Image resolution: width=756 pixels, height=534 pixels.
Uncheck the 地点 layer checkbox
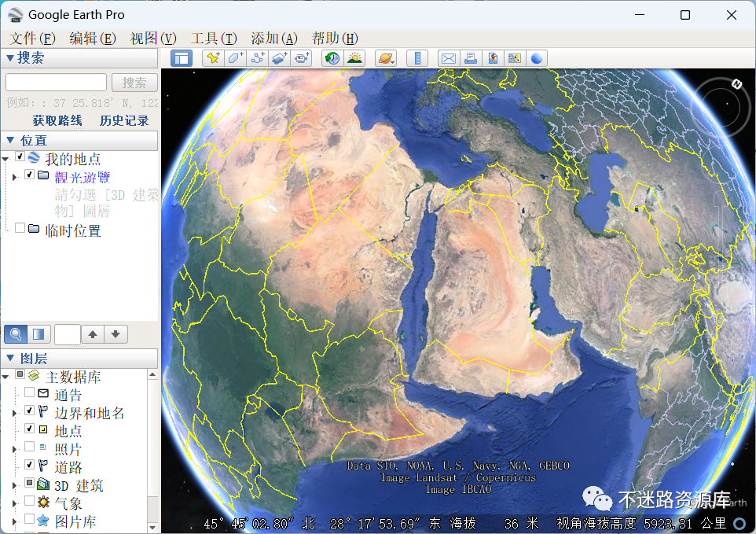click(x=29, y=429)
